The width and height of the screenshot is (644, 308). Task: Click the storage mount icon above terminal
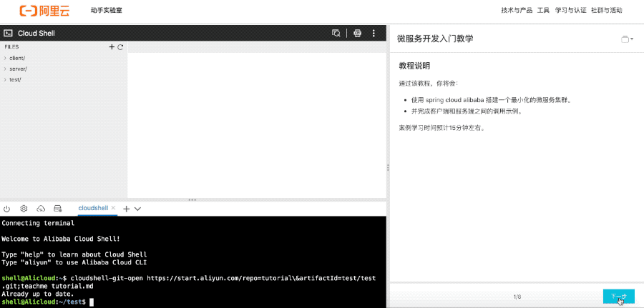[58, 209]
